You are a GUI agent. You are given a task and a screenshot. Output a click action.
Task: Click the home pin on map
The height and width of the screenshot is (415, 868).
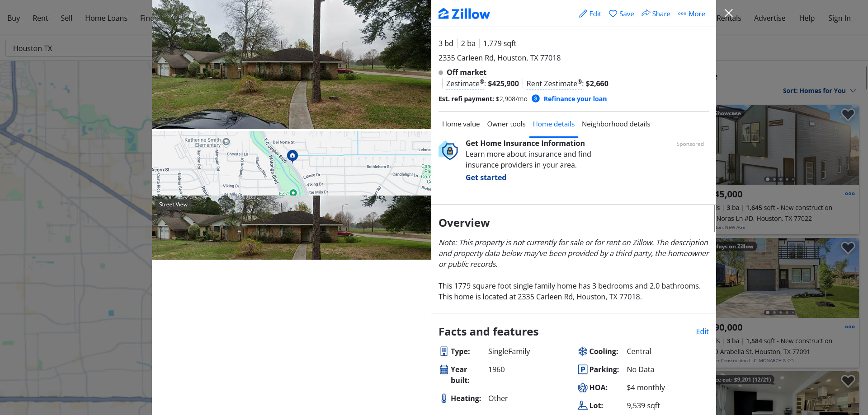(x=292, y=156)
